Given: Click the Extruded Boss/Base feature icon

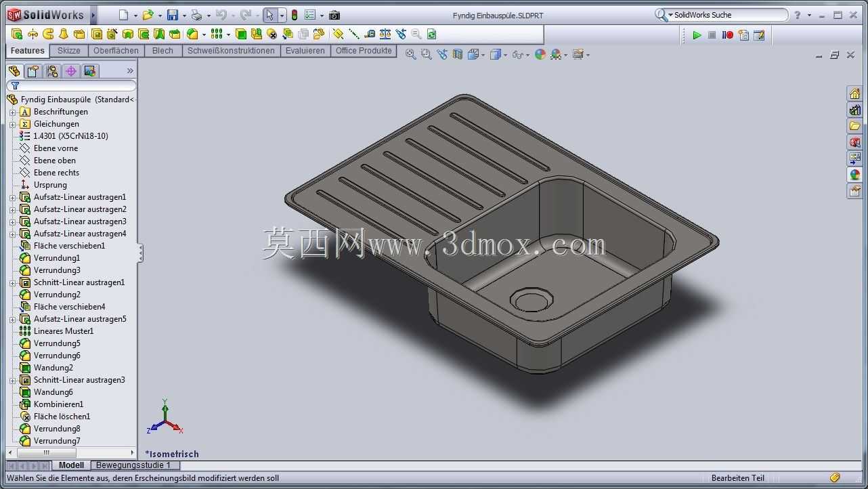Looking at the screenshot, I should [x=18, y=34].
